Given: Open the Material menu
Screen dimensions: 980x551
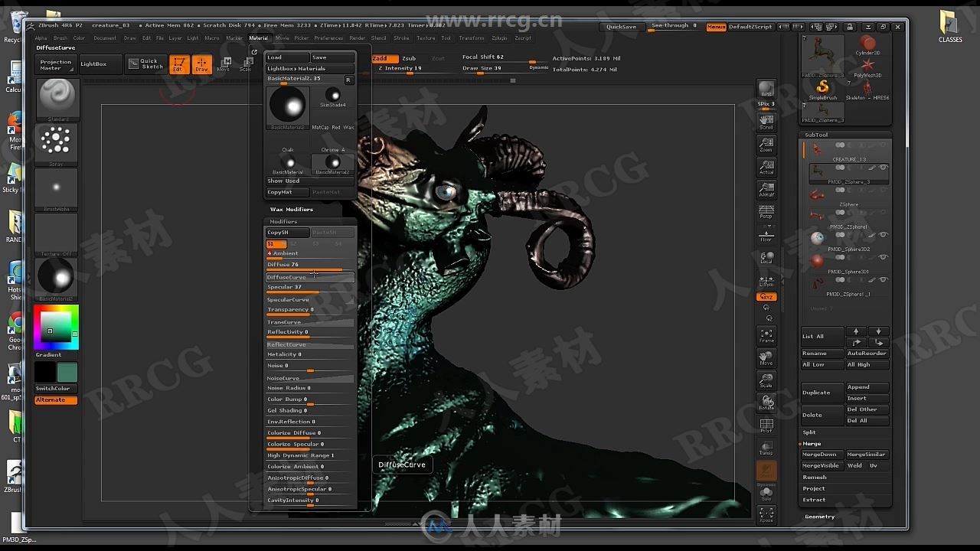Looking at the screenshot, I should (259, 37).
